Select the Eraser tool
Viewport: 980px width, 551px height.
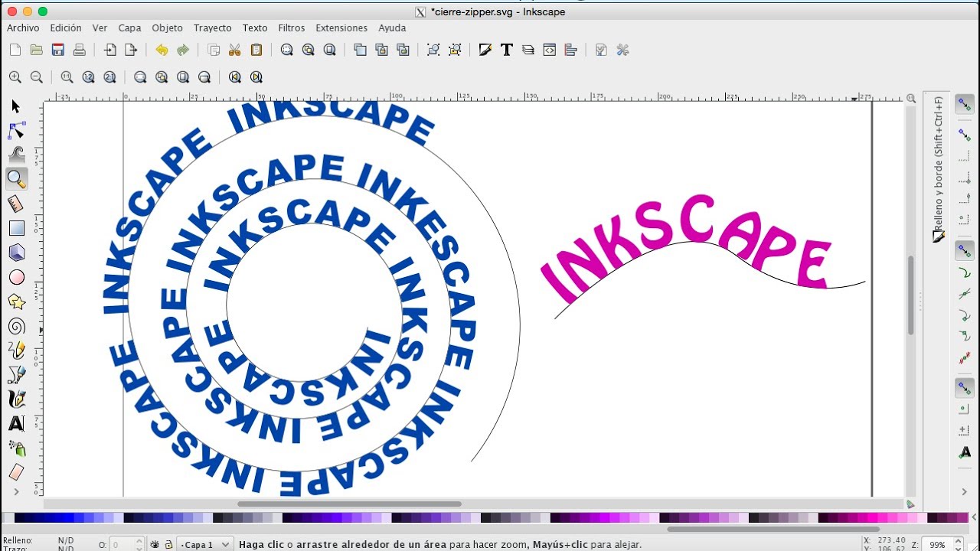tap(16, 472)
